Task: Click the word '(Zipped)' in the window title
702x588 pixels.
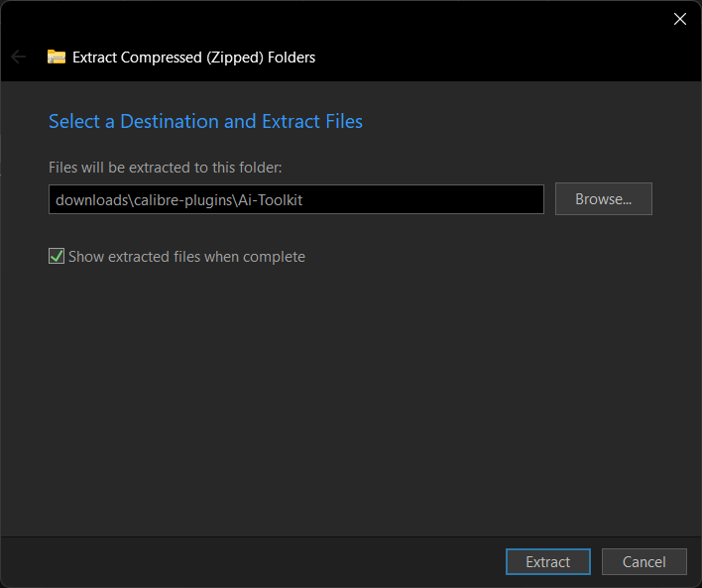Action: click(235, 58)
